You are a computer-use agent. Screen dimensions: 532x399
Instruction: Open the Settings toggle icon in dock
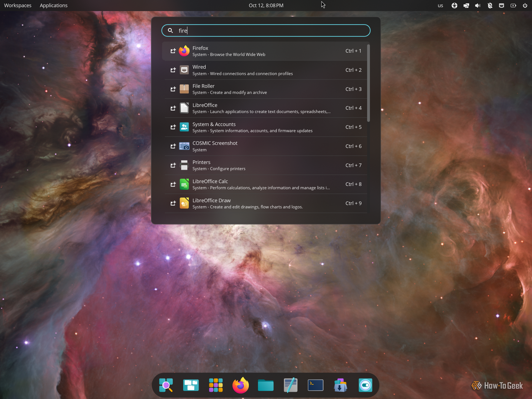[x=365, y=385]
